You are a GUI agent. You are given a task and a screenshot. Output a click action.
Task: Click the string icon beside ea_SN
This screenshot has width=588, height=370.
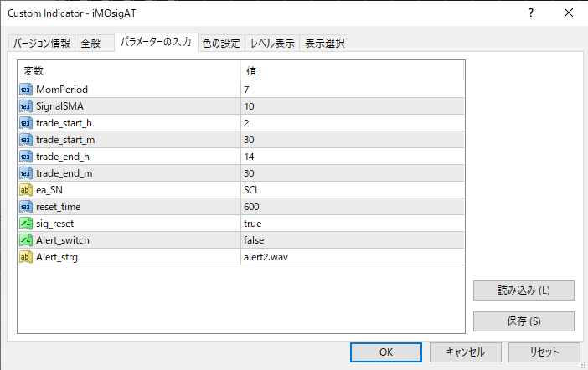tap(25, 190)
